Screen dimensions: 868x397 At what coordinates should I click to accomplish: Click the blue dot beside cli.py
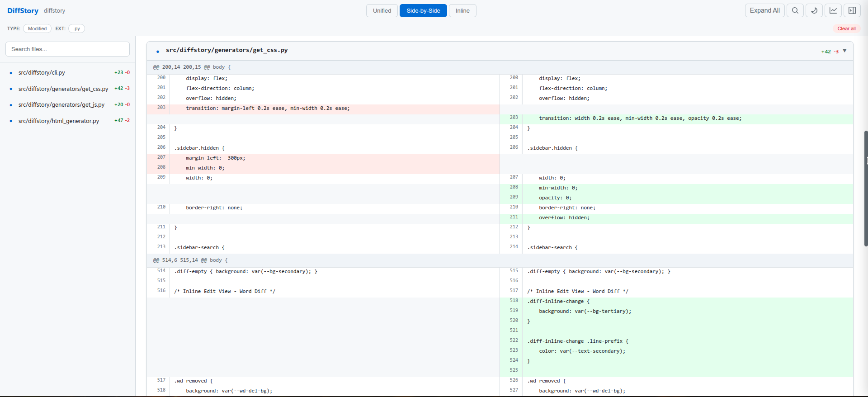(x=11, y=73)
